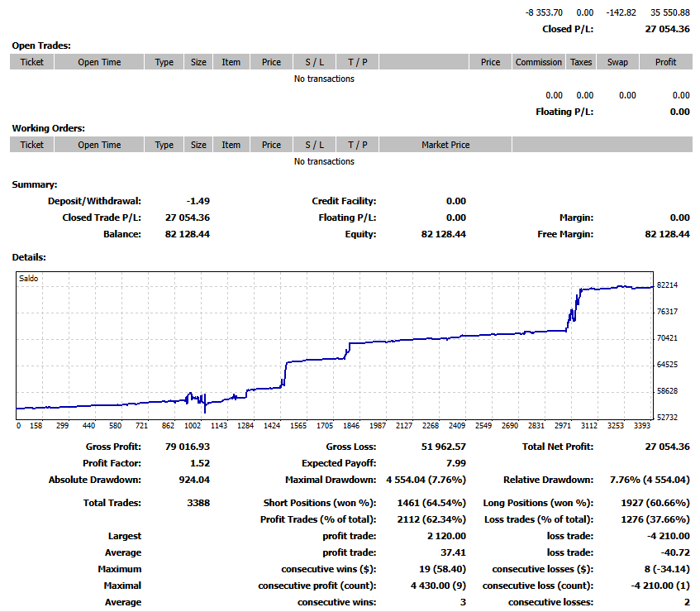Select the Balance value in the Summary section
The width and height of the screenshot is (700, 612).
point(188,234)
